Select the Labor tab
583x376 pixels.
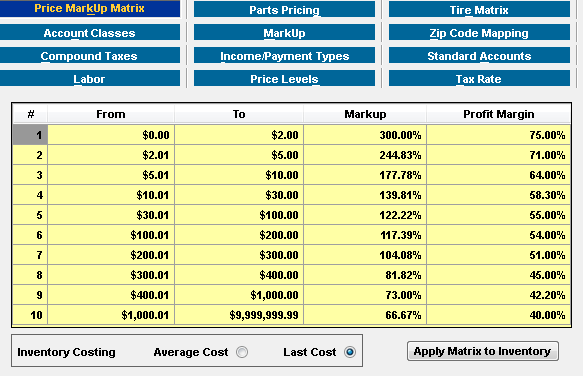pos(90,78)
